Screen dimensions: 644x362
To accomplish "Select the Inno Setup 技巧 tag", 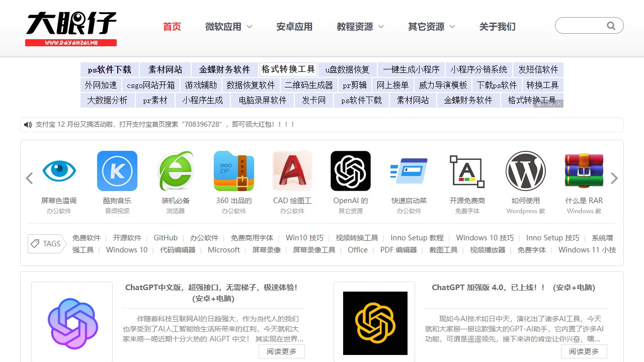I will [x=553, y=238].
